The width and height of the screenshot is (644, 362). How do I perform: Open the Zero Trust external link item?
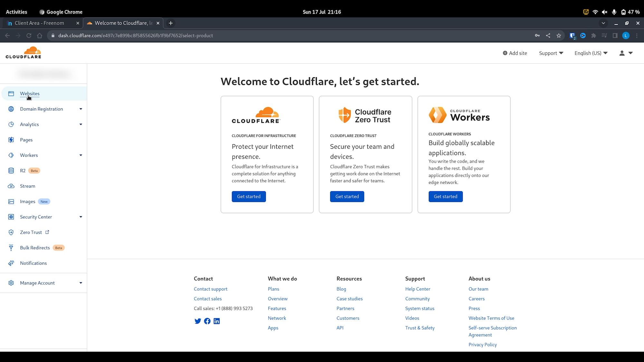[44, 232]
